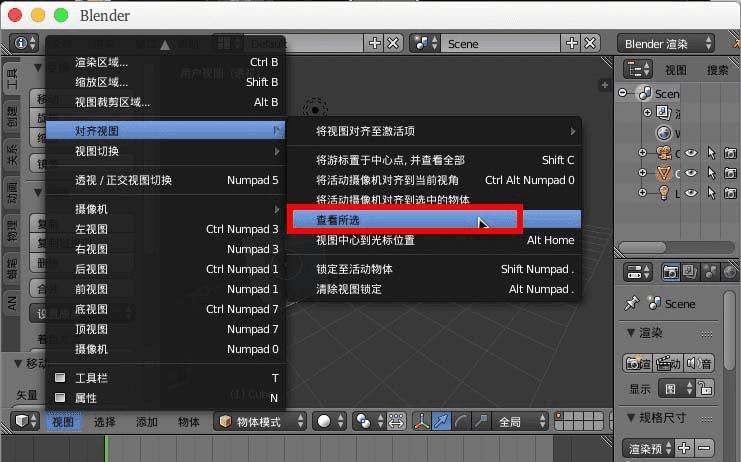
Task: Expand the render layers row in outliner
Action: click(647, 112)
